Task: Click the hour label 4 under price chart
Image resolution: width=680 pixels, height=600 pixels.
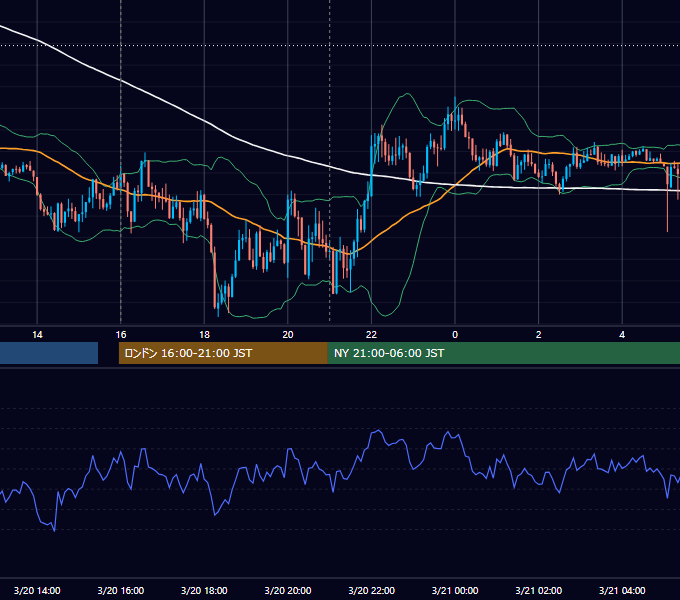Action: click(x=622, y=335)
